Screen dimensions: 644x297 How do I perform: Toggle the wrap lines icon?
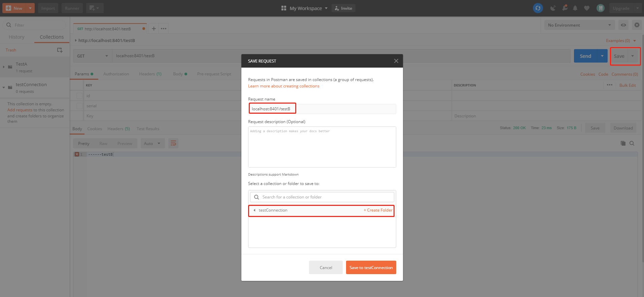[x=173, y=144]
